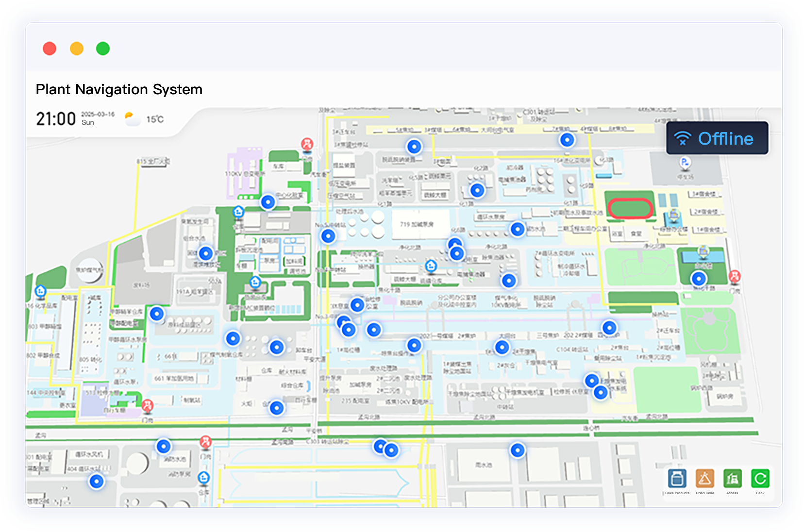Click building marker right of red running track
This screenshot has height=532, width=804.
(x=674, y=214)
